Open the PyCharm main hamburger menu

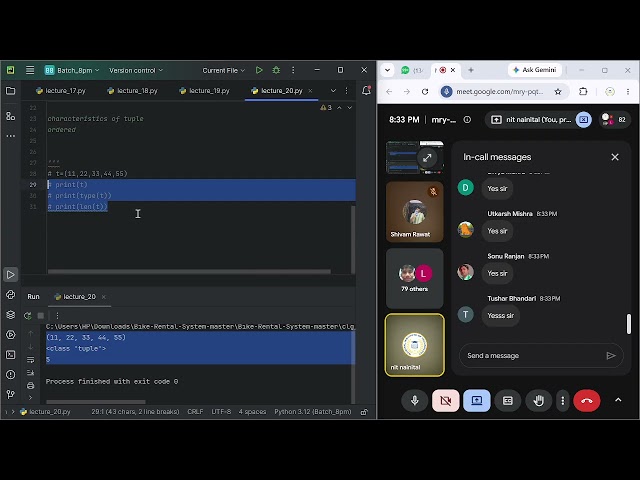30,70
